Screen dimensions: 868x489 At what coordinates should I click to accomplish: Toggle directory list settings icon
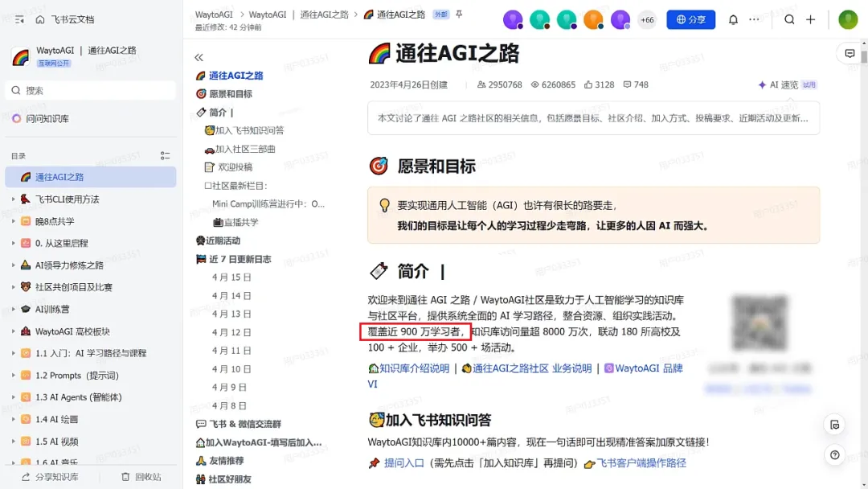pyautogui.click(x=165, y=155)
